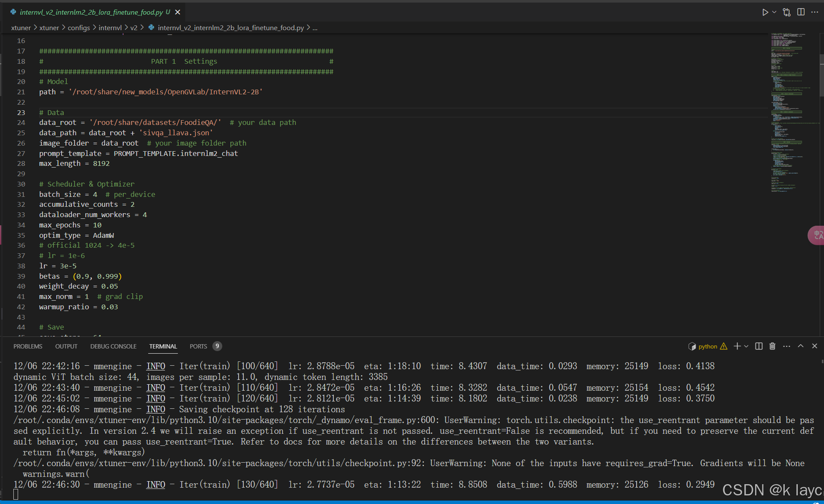Viewport: 824px width, 504px height.
Task: Create a new terminal with plus
Action: tap(737, 346)
